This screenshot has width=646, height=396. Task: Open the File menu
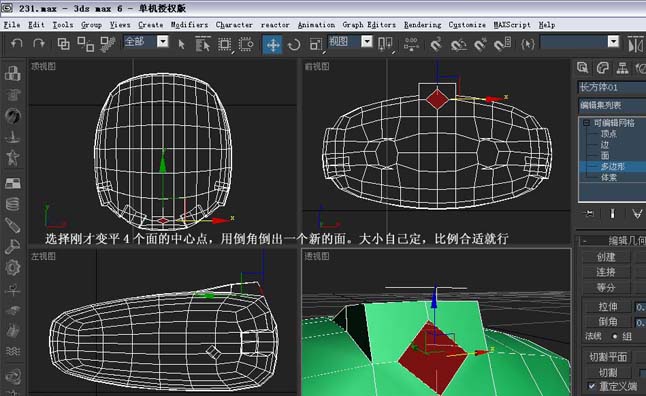[12, 25]
